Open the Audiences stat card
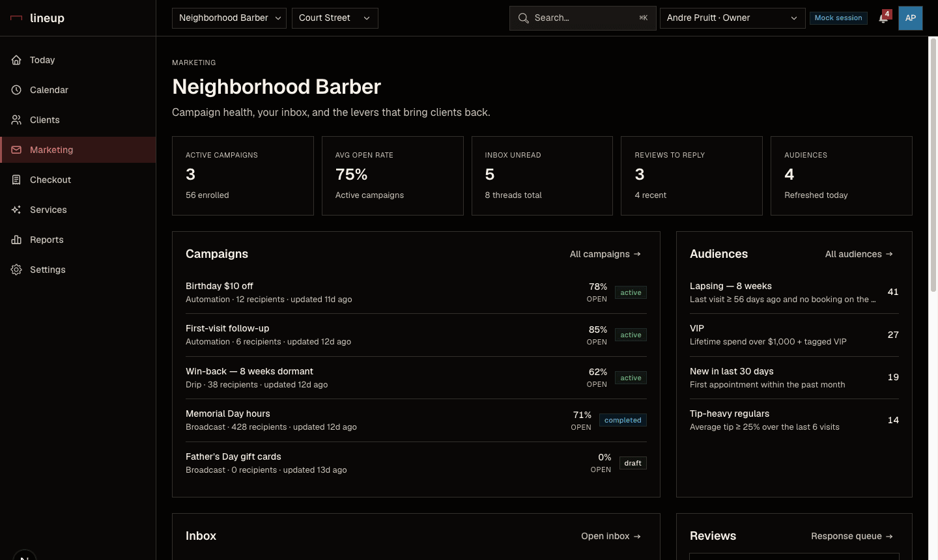 tap(842, 176)
